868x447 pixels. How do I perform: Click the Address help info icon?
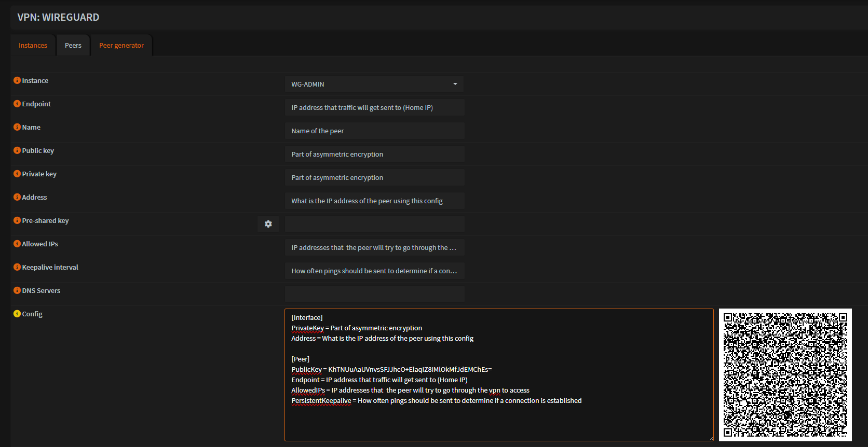17,197
